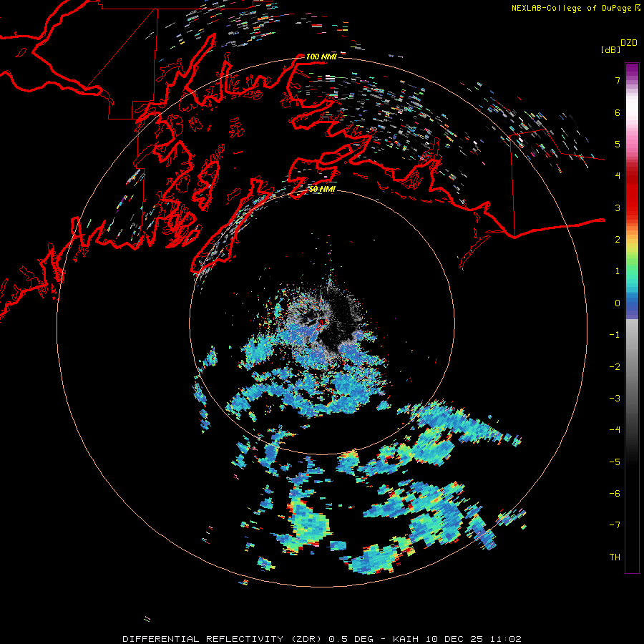644x644 pixels.
Task: Click the ZDR color scale bar
Action: (x=632, y=318)
